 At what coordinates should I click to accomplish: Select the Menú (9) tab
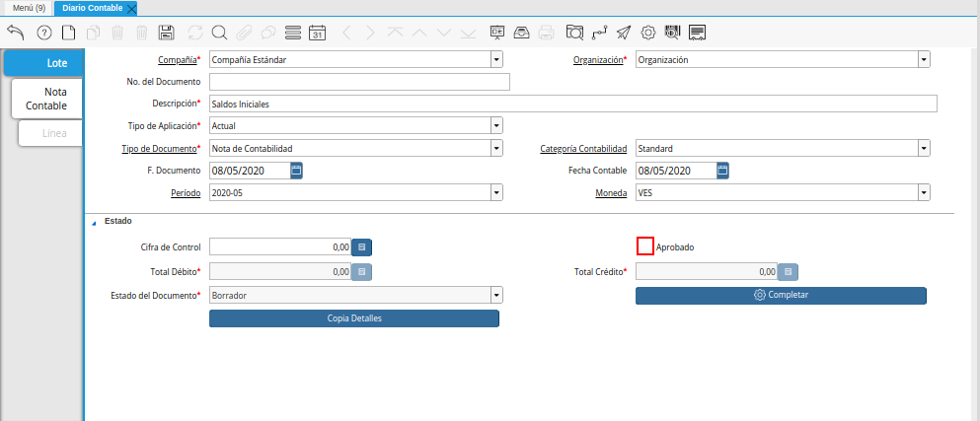pos(29,8)
